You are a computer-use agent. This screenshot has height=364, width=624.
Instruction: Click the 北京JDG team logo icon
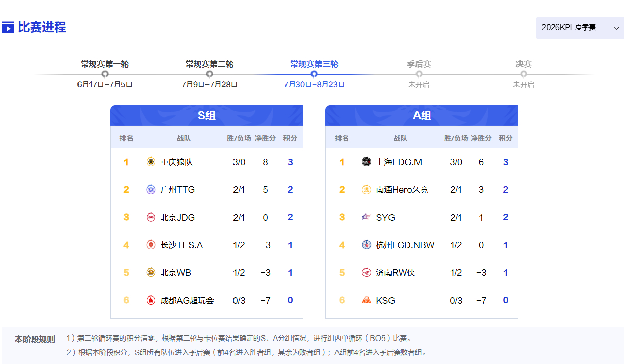click(151, 217)
